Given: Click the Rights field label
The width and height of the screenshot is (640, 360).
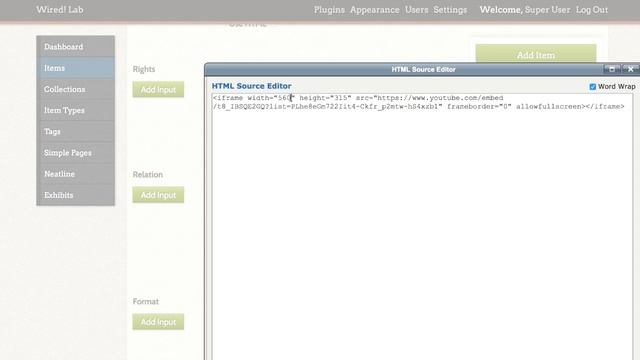Looking at the screenshot, I should (x=144, y=69).
